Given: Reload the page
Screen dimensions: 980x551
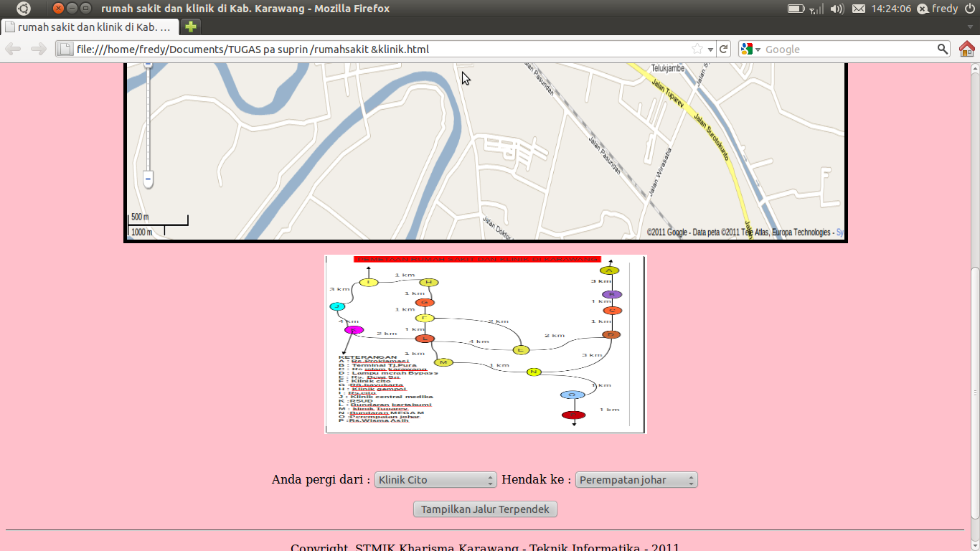Looking at the screenshot, I should pos(724,49).
